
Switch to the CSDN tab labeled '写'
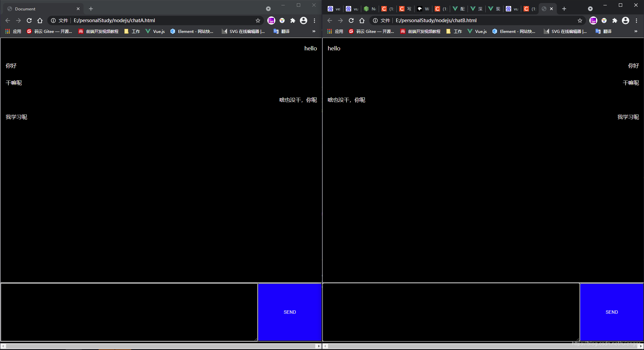coord(406,9)
